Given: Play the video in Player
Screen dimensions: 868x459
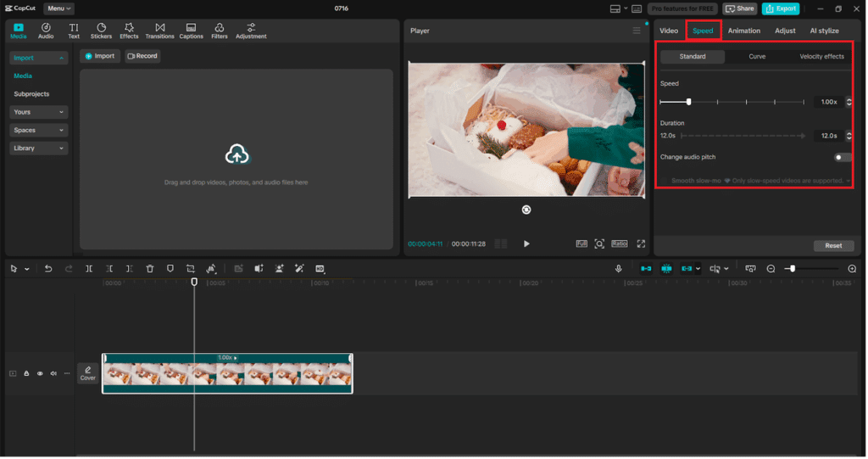Looking at the screenshot, I should pos(526,243).
